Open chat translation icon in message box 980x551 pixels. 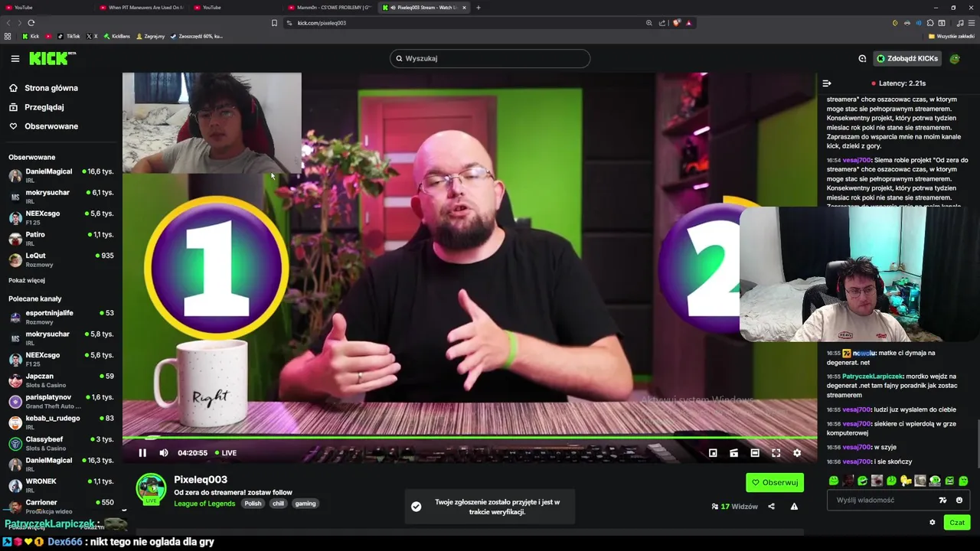942,500
